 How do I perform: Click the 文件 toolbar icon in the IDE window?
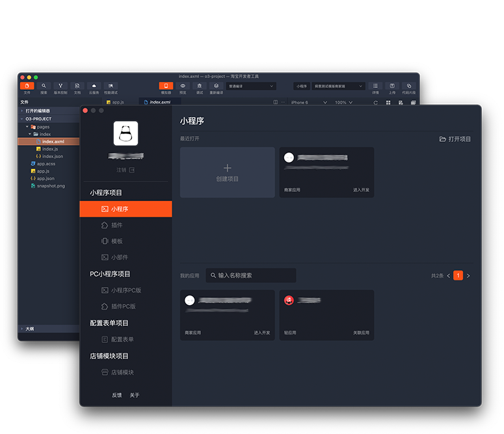[27, 86]
